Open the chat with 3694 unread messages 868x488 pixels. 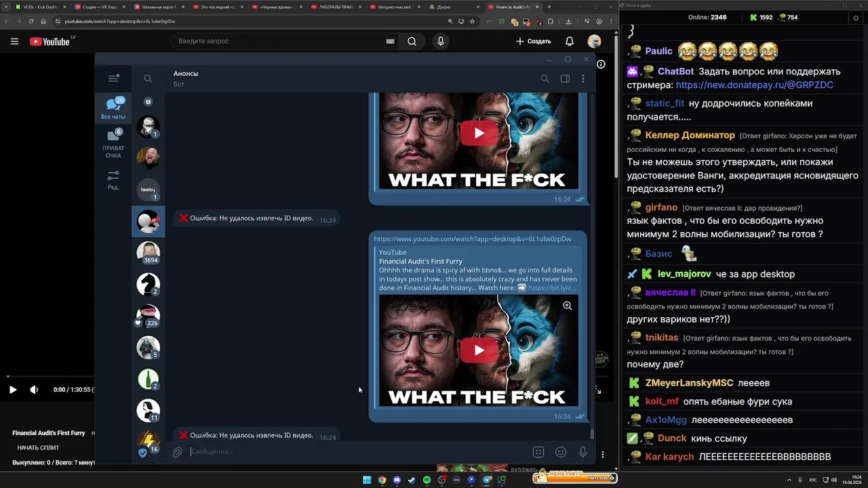click(x=148, y=253)
